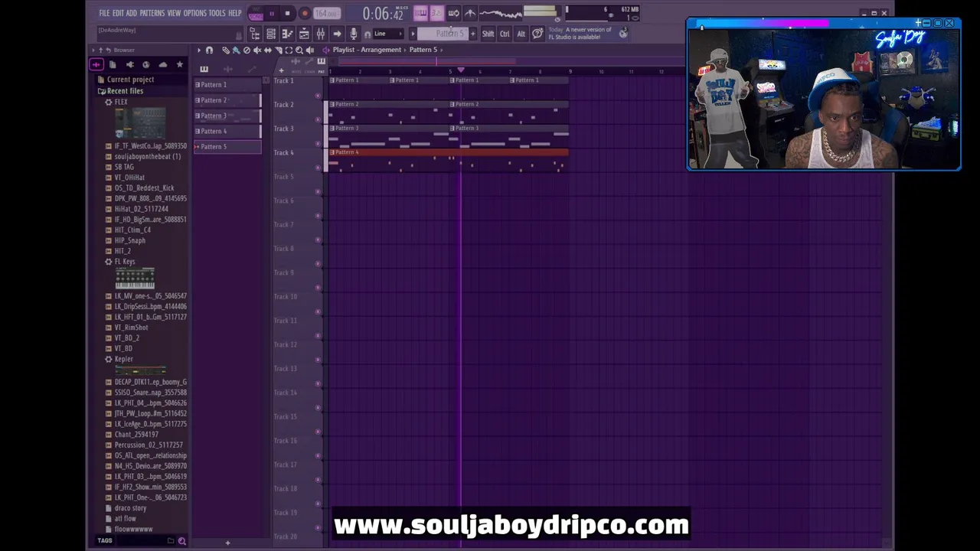Open the TOOLS menu

pos(217,13)
